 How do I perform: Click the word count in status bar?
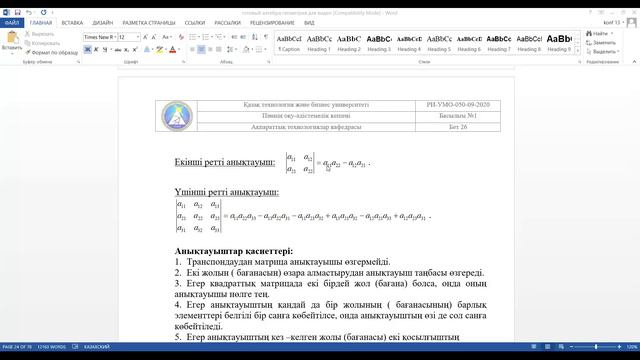click(51, 347)
